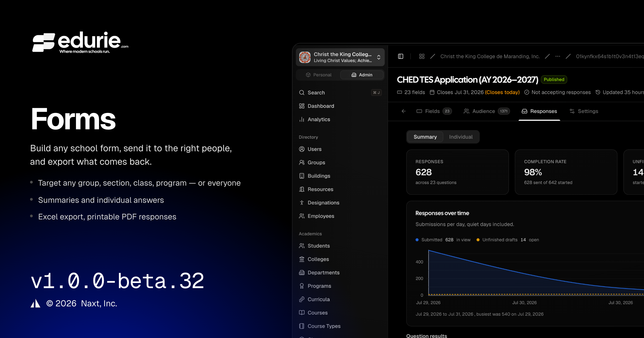Switch to the Audience tab

[x=487, y=111]
